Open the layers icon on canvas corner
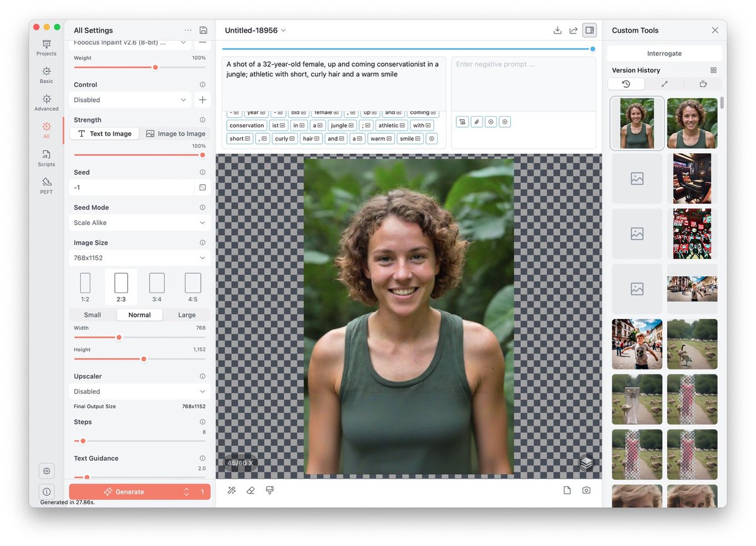Screen dimensions: 756x546 587,463
